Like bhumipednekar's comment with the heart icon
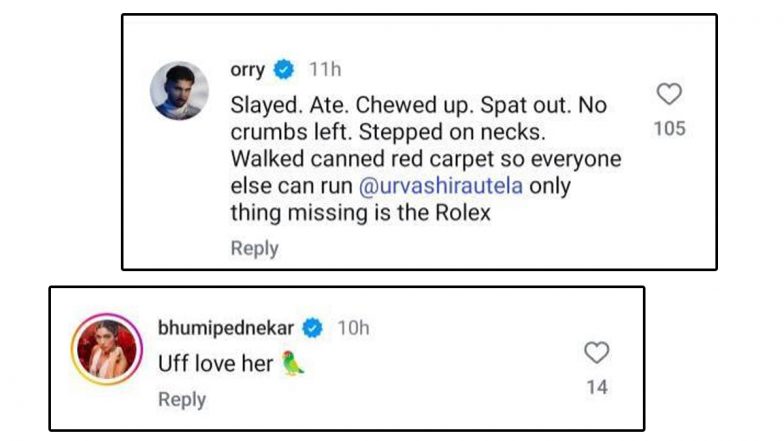 597,353
